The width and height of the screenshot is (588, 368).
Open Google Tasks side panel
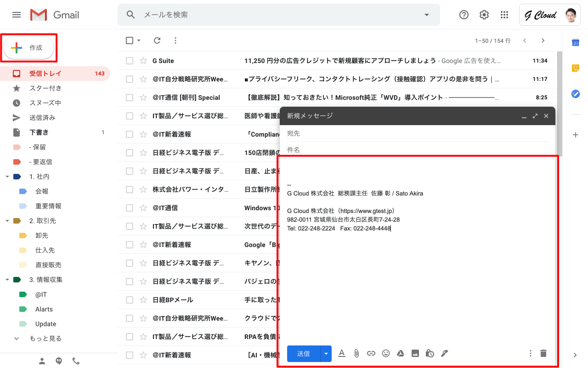[575, 94]
